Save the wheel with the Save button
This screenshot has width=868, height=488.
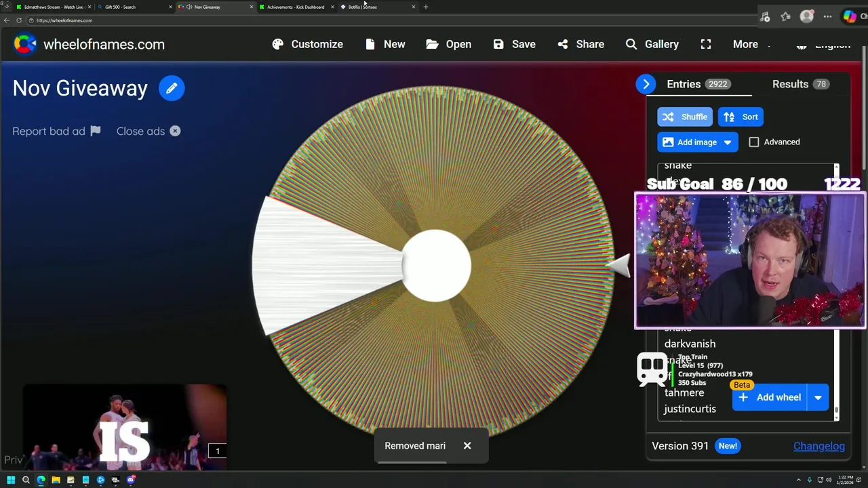pos(514,44)
